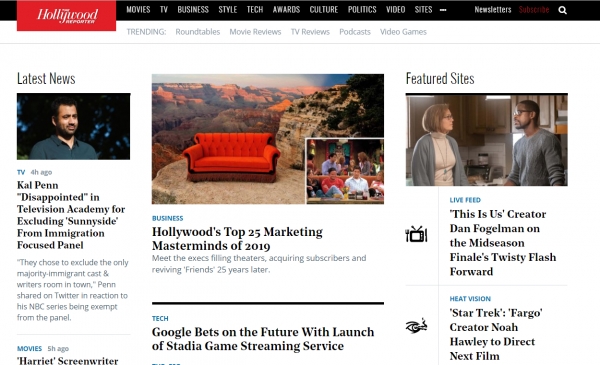
Task: Click the TECH category label
Action: coord(160,318)
